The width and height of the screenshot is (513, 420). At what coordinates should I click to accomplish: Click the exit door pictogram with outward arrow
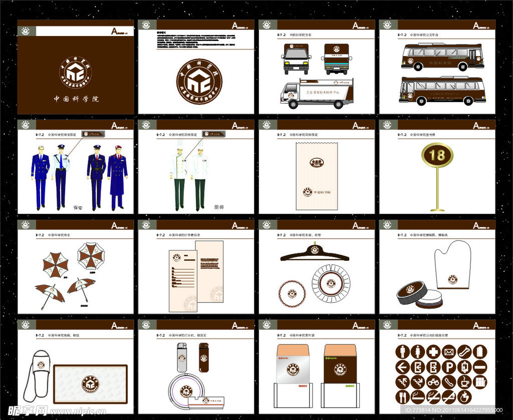(x=433, y=367)
